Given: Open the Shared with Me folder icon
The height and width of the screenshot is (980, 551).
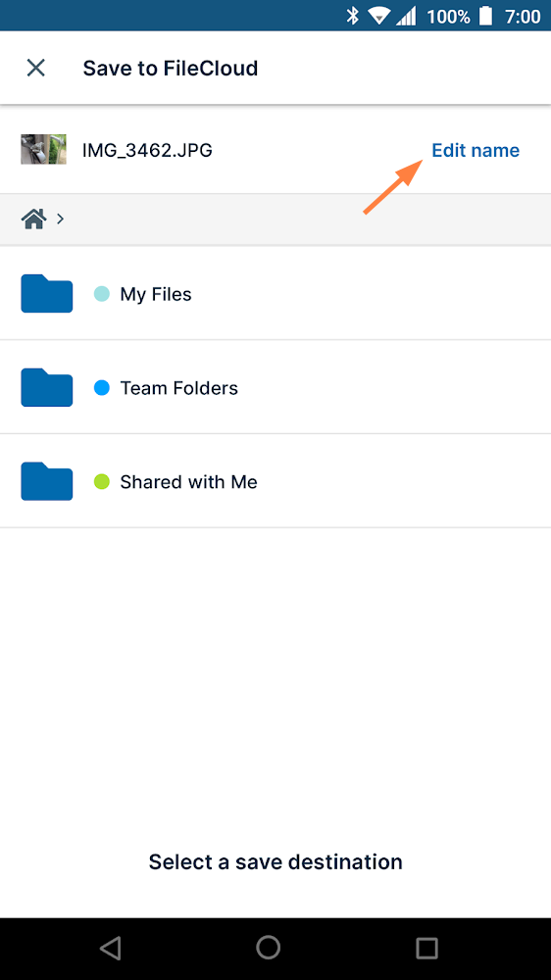Looking at the screenshot, I should coord(47,481).
